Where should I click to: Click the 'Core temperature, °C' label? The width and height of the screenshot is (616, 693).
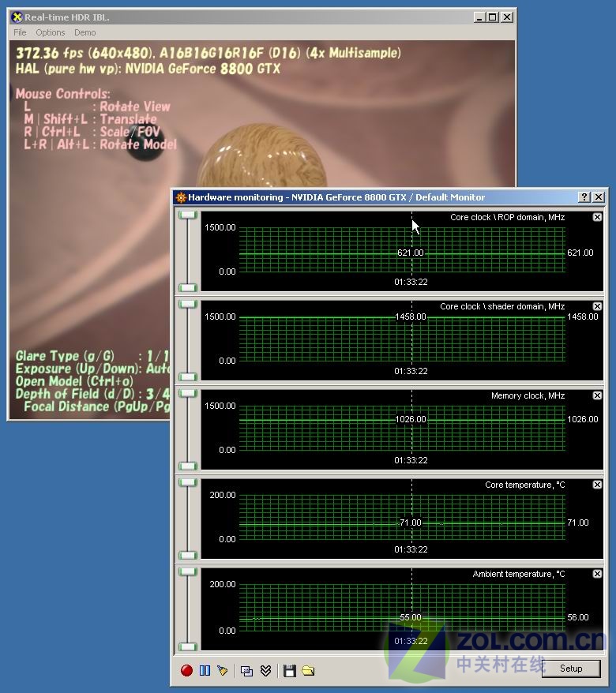(525, 485)
